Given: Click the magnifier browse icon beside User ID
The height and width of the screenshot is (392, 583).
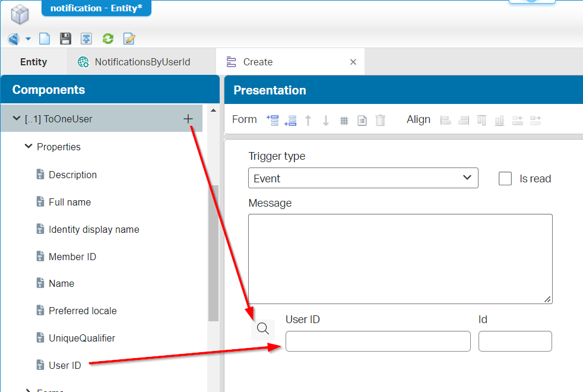Looking at the screenshot, I should coord(263,328).
